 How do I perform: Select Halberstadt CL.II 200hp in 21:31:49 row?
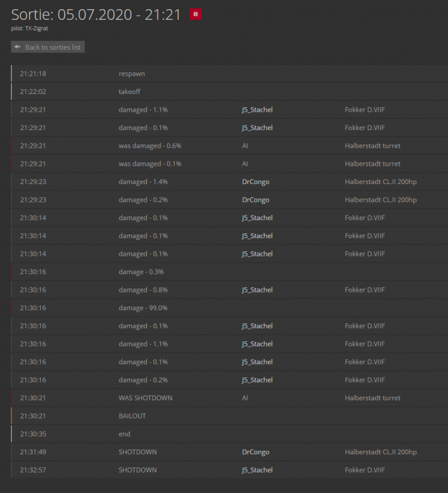pyautogui.click(x=380, y=452)
